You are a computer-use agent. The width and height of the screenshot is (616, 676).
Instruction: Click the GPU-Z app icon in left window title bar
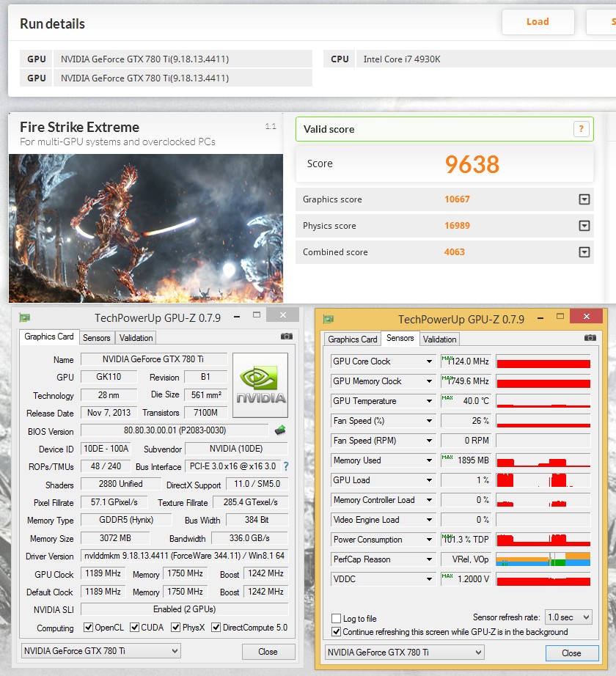(x=25, y=317)
